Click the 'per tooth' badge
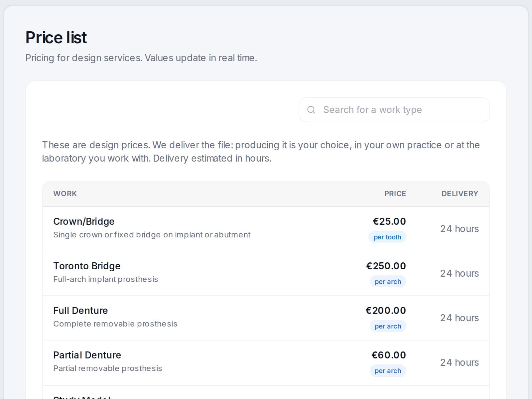532x399 pixels. point(387,237)
